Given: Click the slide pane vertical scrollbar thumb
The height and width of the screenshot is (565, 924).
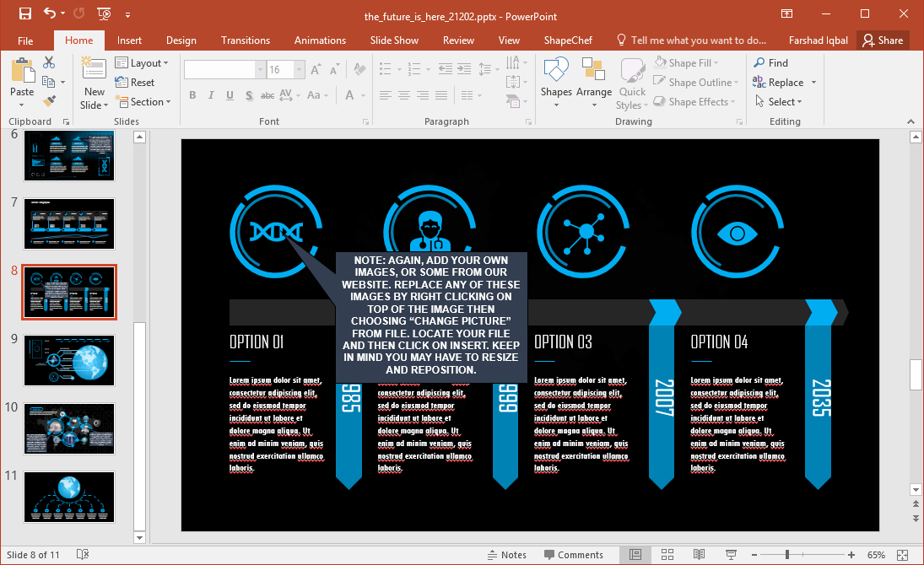Looking at the screenshot, I should tap(916, 374).
